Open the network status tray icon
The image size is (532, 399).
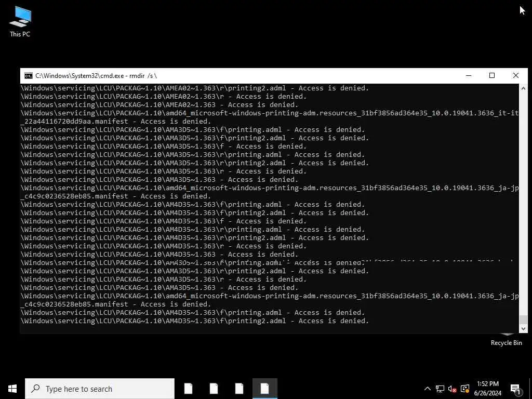tap(440, 389)
